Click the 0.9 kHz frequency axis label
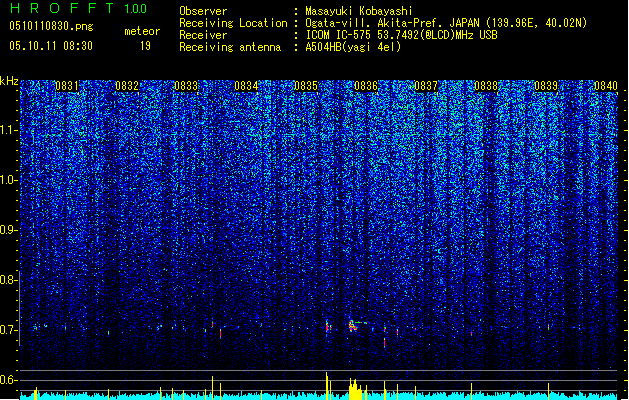The height and width of the screenshot is (400, 629). [x=8, y=230]
